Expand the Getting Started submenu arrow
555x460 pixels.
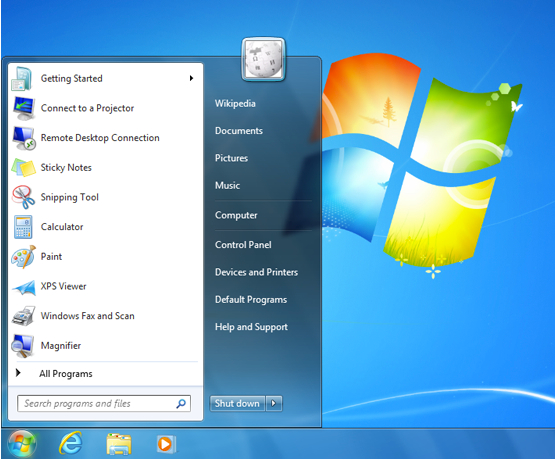191,78
